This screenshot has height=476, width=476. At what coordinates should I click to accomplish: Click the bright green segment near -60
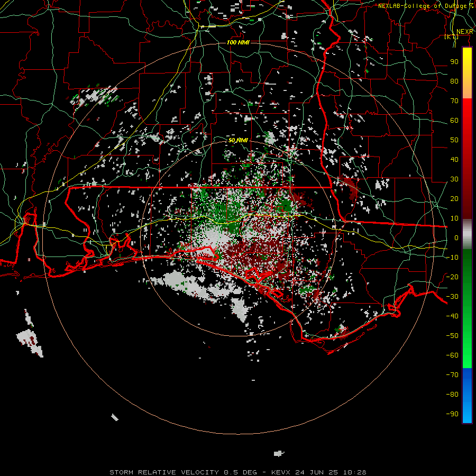(x=467, y=358)
